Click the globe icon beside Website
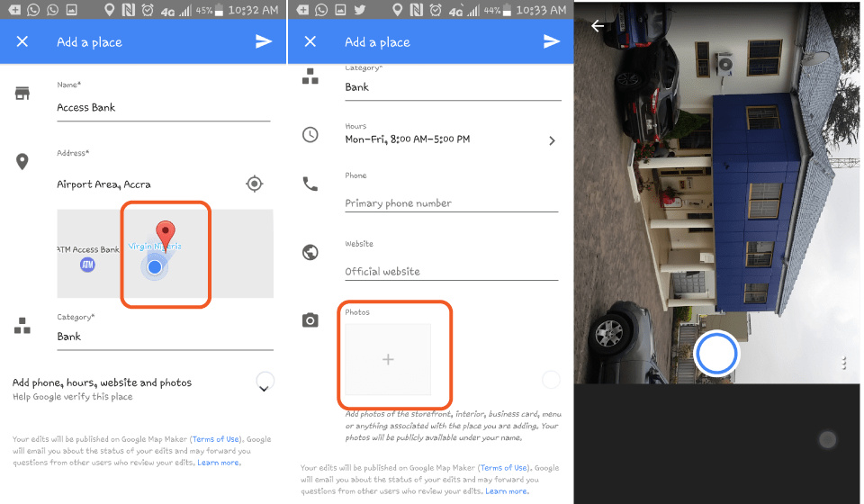 [x=310, y=252]
